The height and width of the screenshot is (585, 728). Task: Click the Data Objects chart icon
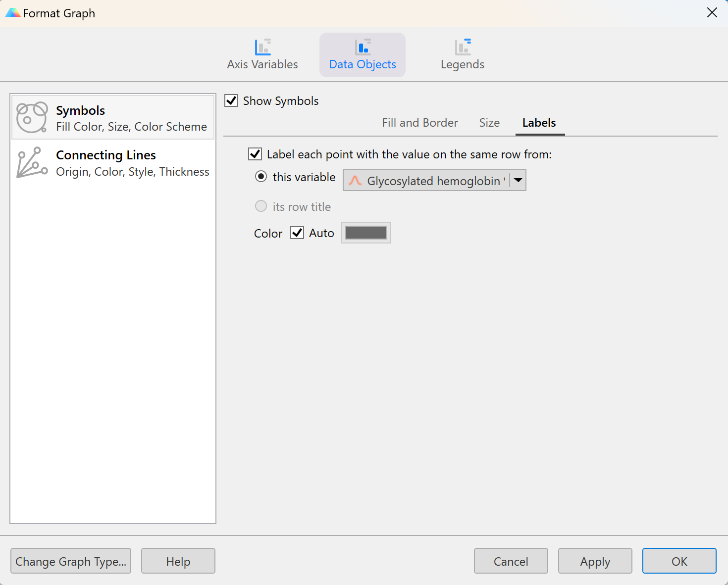click(x=363, y=48)
